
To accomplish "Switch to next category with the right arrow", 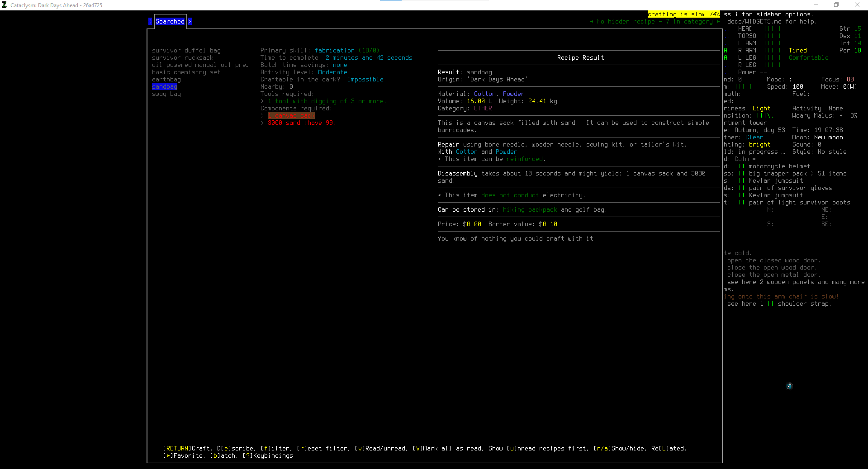I will pyautogui.click(x=190, y=21).
